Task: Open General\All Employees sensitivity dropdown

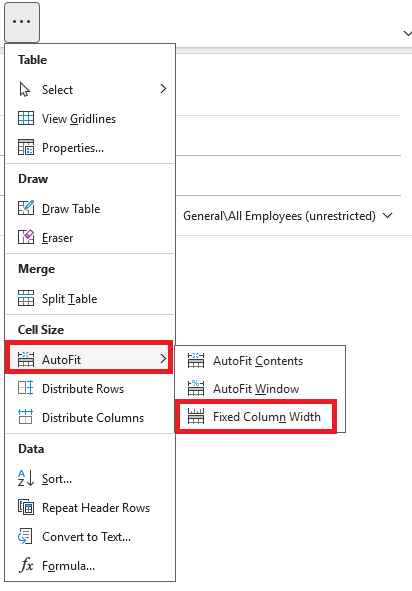Action: click(288, 216)
